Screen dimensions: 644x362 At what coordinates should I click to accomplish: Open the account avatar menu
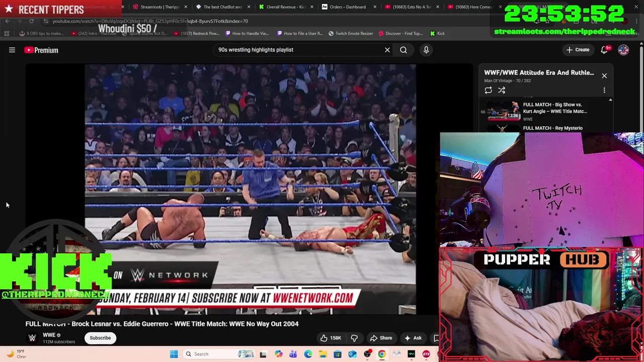(x=623, y=50)
